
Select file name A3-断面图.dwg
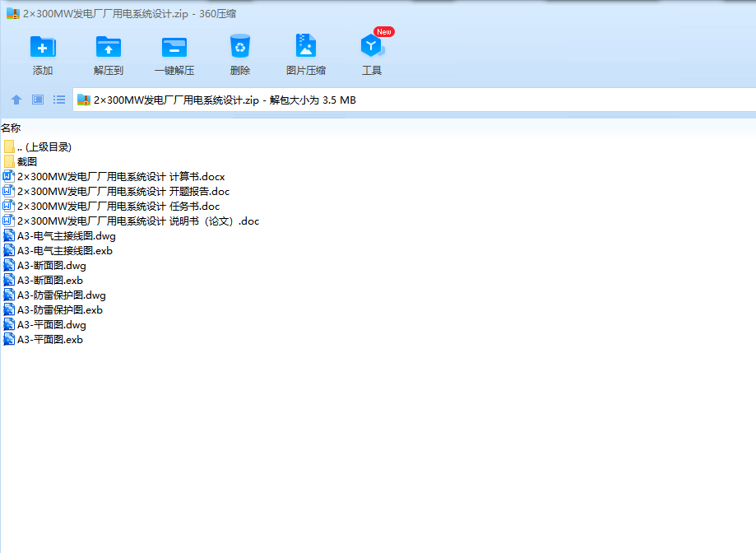[52, 266]
